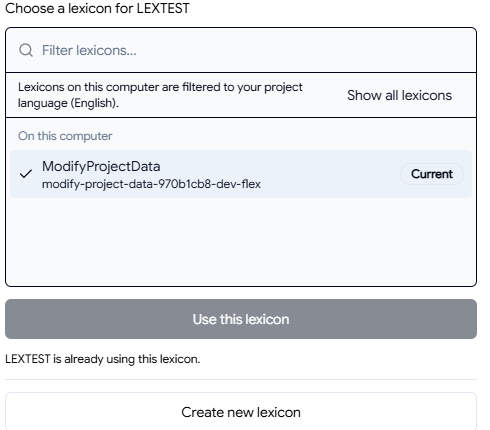Select the ModifyProjectData lexicon name

point(101,166)
